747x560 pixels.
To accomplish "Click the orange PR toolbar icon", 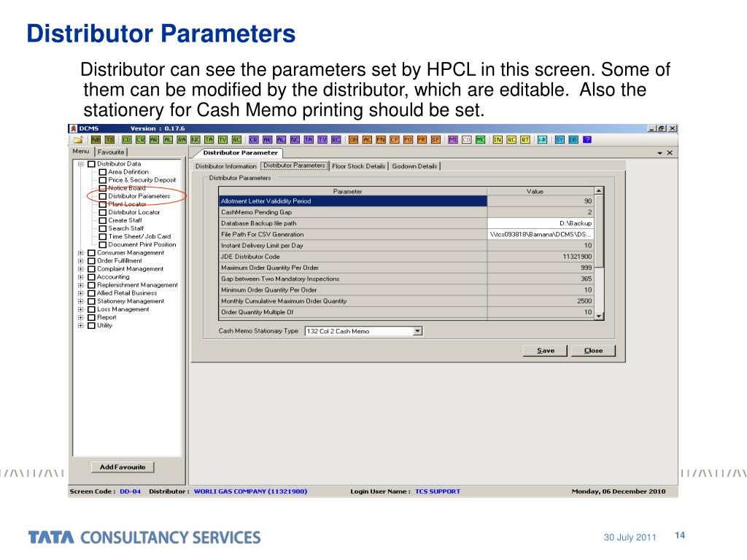I will coord(422,139).
